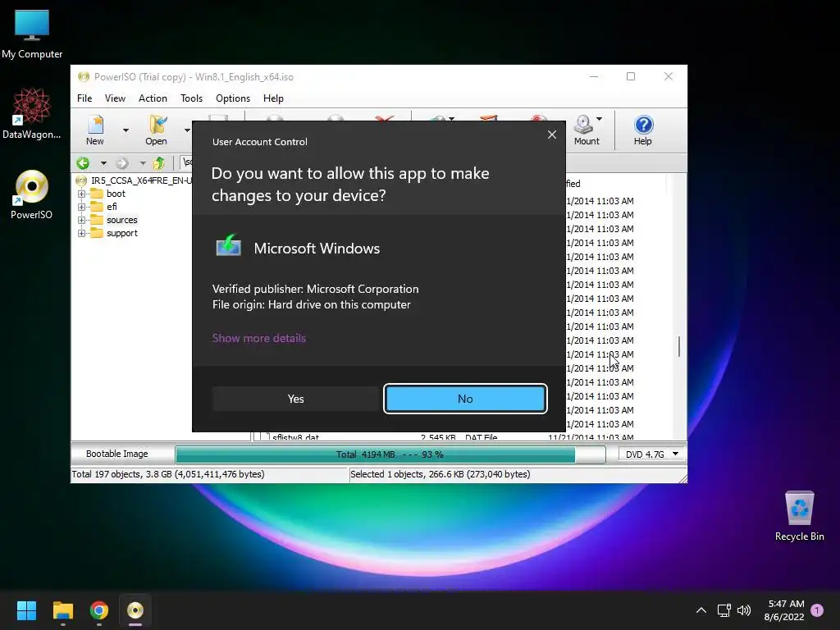Click Yes in the User Account Control dialog

[x=295, y=399]
